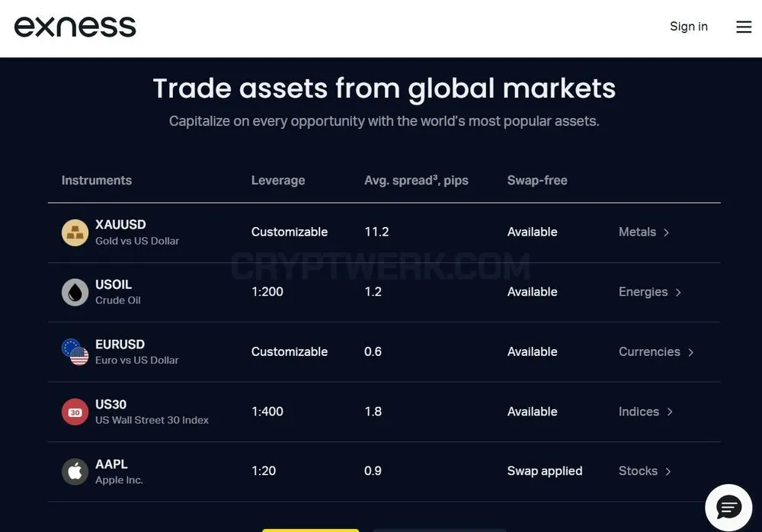Select the XAUUSD instrument name
This screenshot has height=532, width=762.
click(120, 225)
